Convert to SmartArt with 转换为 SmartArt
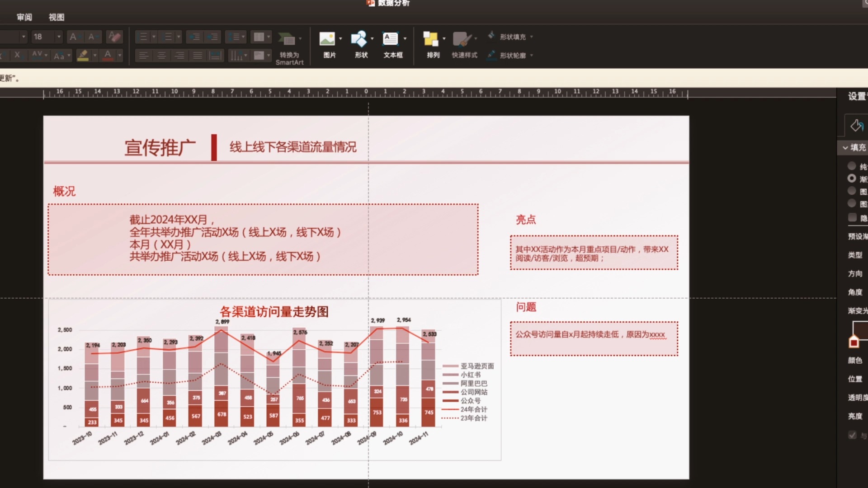This screenshot has width=868, height=488. (x=289, y=48)
